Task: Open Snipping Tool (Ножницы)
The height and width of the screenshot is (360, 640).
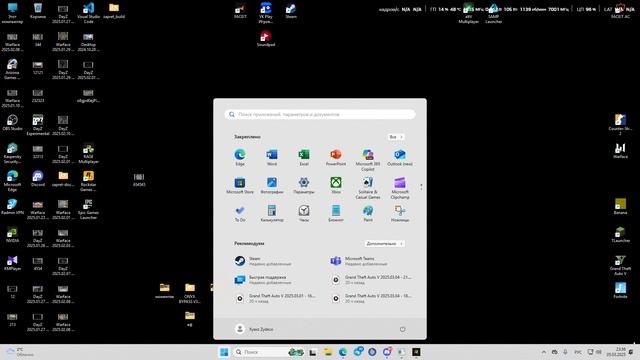Action: point(400,213)
